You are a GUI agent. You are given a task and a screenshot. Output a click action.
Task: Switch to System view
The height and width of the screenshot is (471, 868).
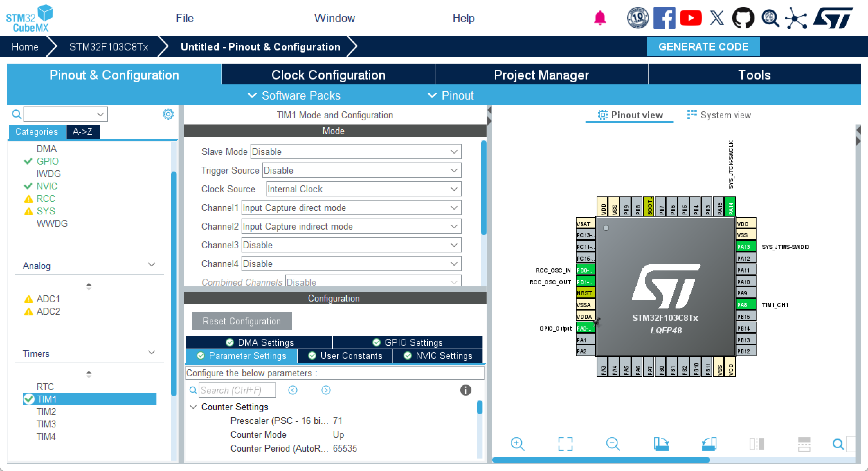point(719,115)
